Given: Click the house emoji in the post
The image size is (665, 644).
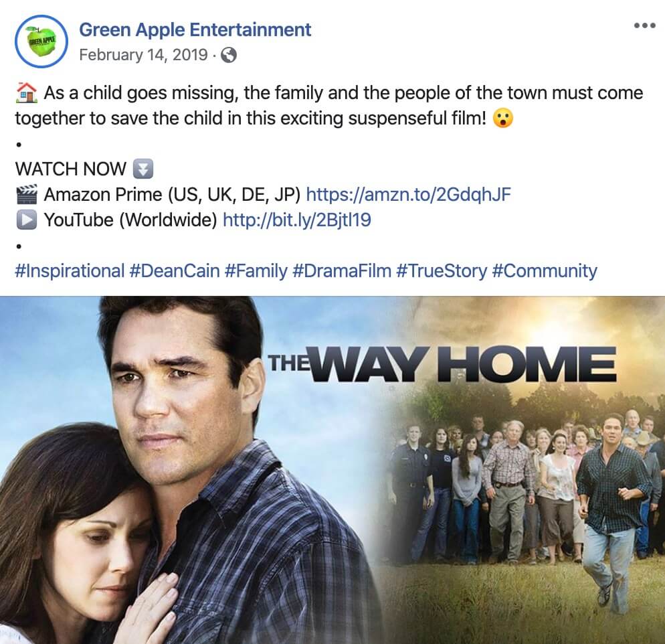Looking at the screenshot, I should (x=26, y=93).
